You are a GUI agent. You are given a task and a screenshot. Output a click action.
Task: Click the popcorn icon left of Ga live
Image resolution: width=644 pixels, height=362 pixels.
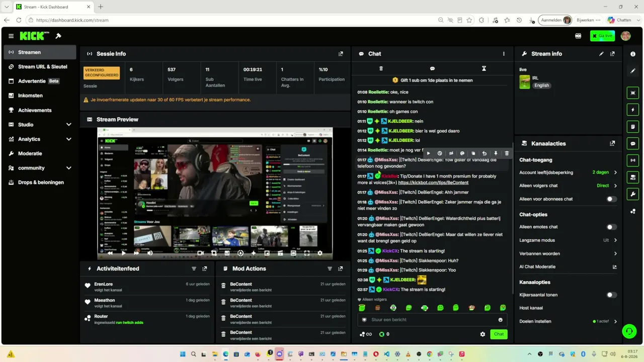click(578, 36)
